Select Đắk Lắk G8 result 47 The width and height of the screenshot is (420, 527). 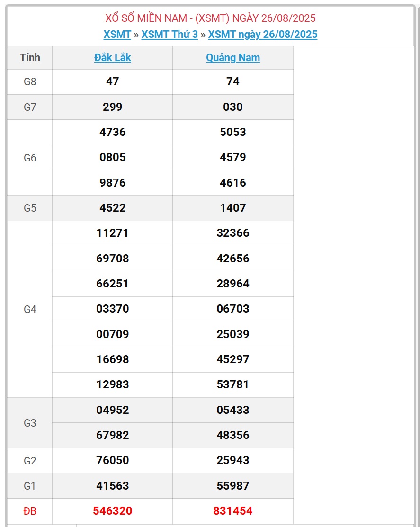pos(112,81)
